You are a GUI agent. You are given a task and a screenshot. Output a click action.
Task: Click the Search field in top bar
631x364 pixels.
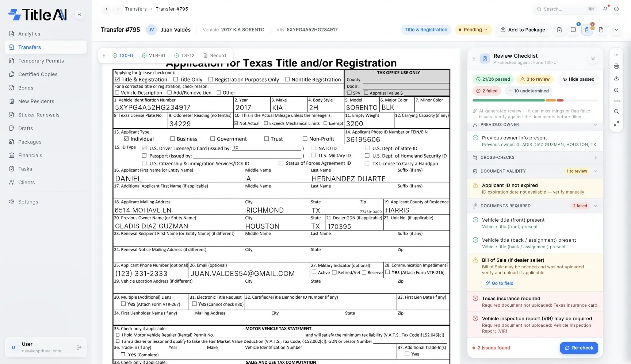[565, 9]
